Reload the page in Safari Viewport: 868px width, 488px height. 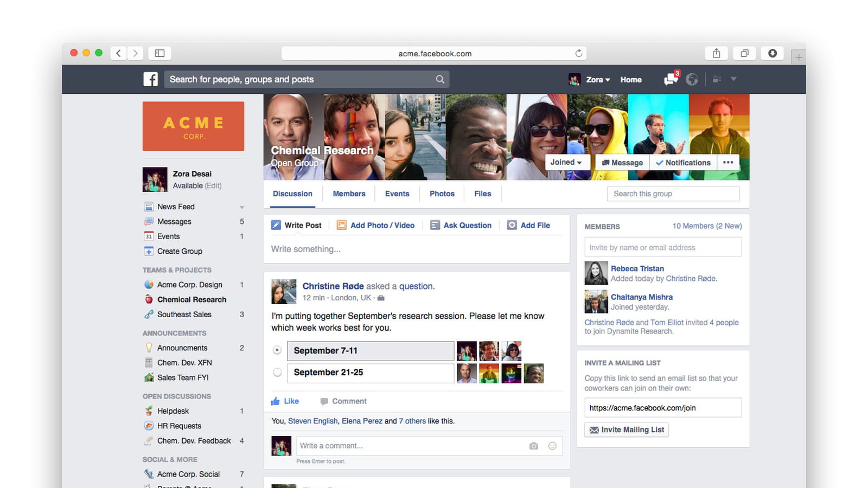point(579,53)
